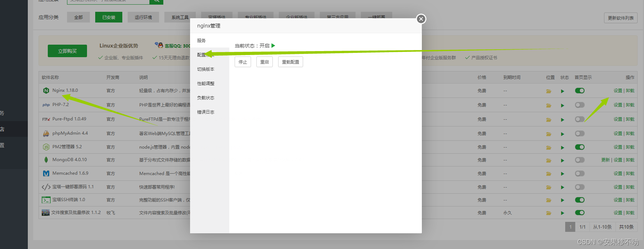The height and width of the screenshot is (249, 644).
Task: Click the PHP-7.2 status play icon
Action: 562,105
